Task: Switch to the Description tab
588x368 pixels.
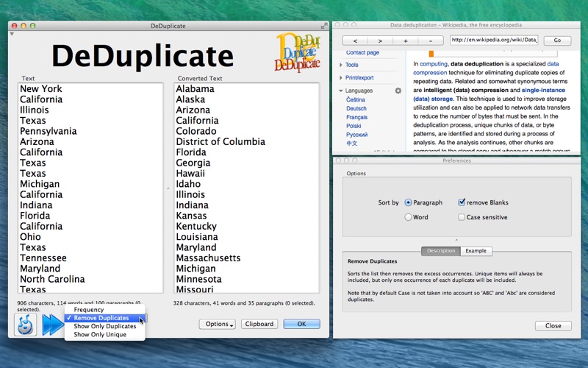Action: pos(441,251)
